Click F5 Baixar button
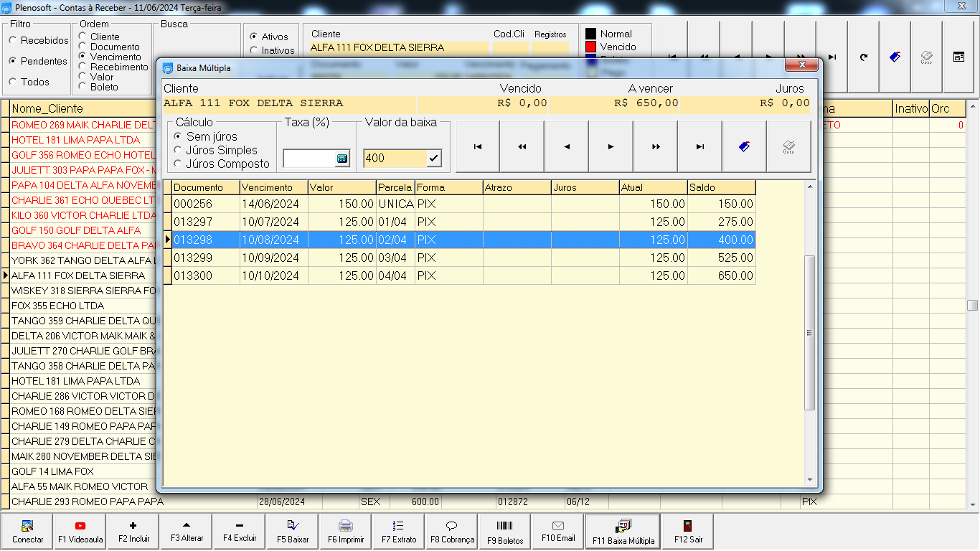This screenshot has height=551, width=980. pyautogui.click(x=293, y=532)
